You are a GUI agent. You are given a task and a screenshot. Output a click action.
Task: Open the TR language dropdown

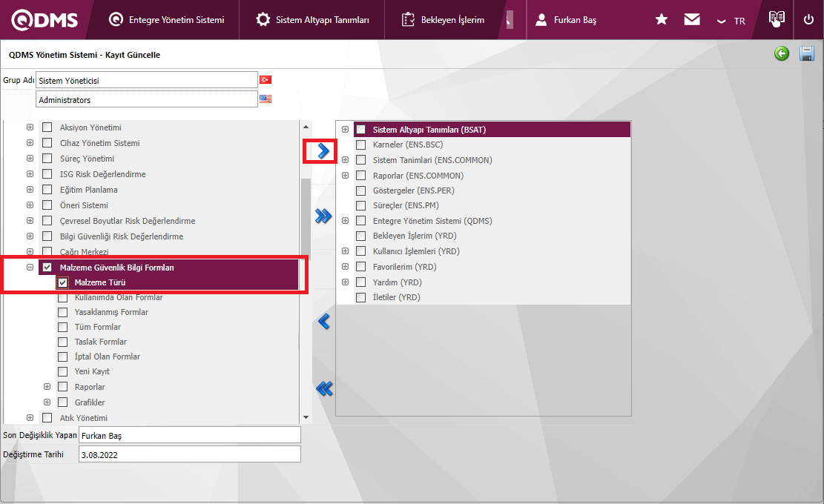(731, 21)
